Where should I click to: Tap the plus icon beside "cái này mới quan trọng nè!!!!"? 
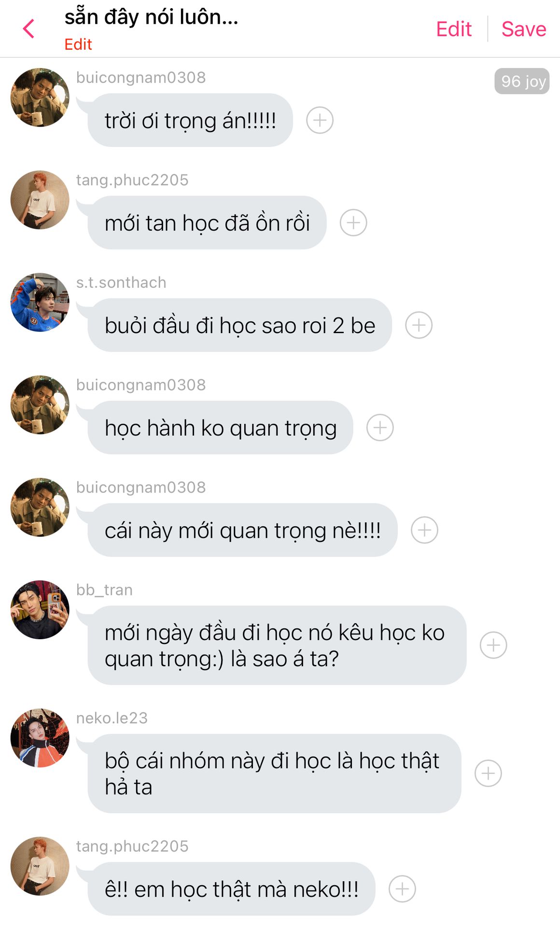click(x=424, y=530)
